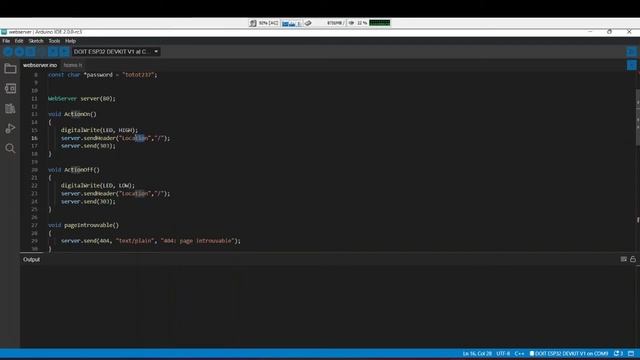The height and width of the screenshot is (360, 640).
Task: Click the '876MB' memory indicator in top bar
Action: point(335,23)
